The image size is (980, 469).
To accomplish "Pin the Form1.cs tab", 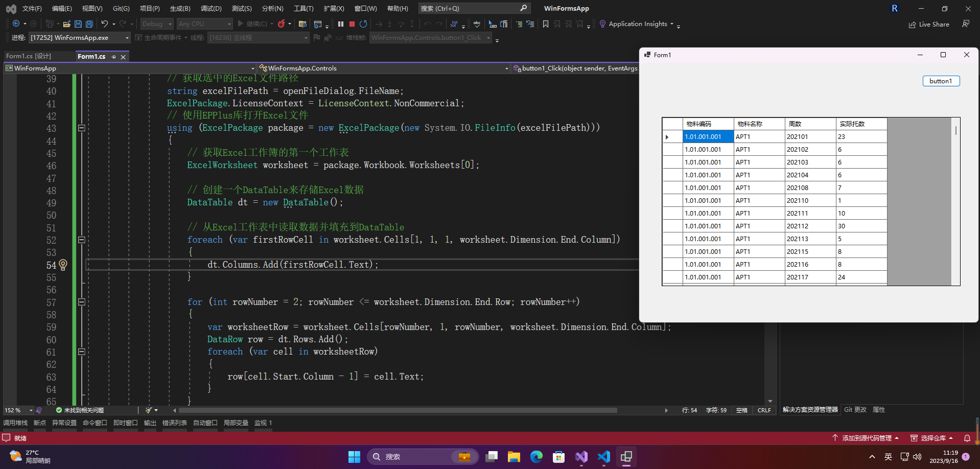I will point(113,57).
